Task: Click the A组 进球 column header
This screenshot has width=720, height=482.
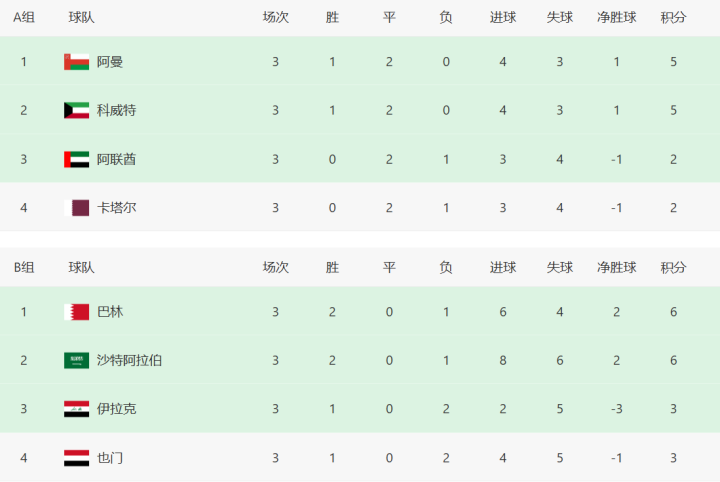Action: tap(503, 17)
